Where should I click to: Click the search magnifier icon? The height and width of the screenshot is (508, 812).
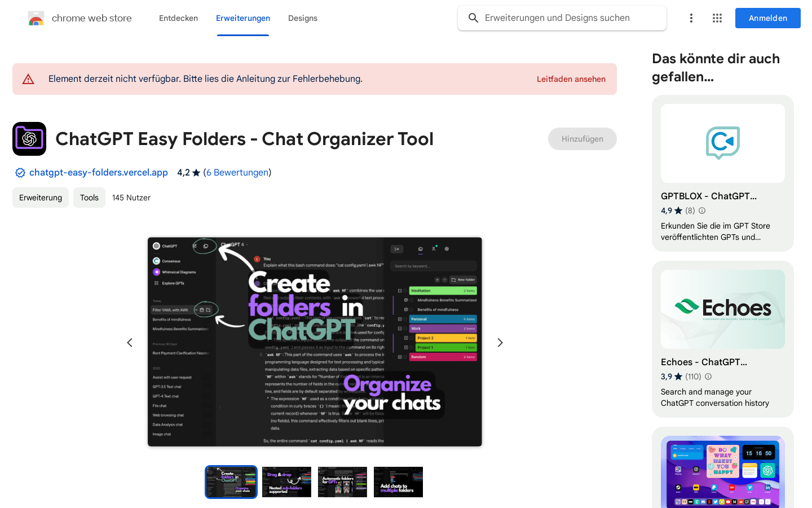474,18
